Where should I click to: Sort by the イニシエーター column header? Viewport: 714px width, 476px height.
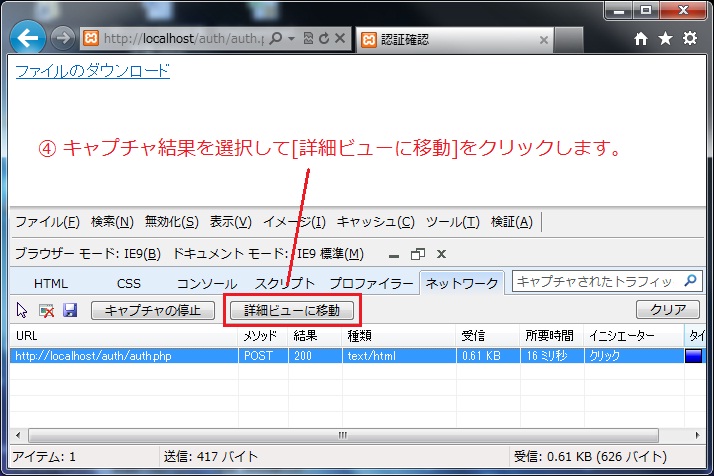(634, 336)
